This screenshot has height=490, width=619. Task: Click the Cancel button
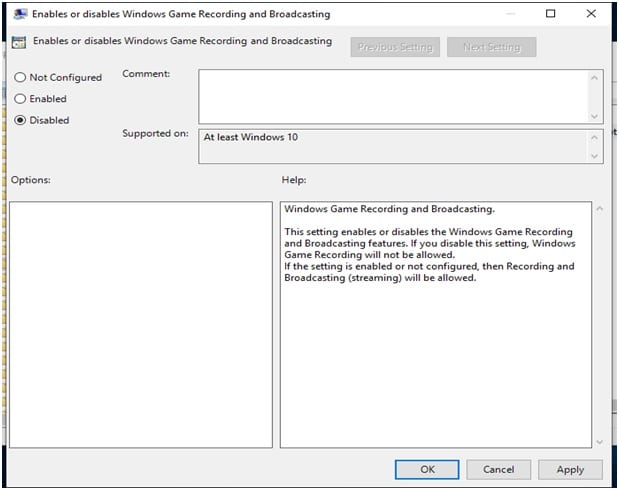pyautogui.click(x=498, y=469)
